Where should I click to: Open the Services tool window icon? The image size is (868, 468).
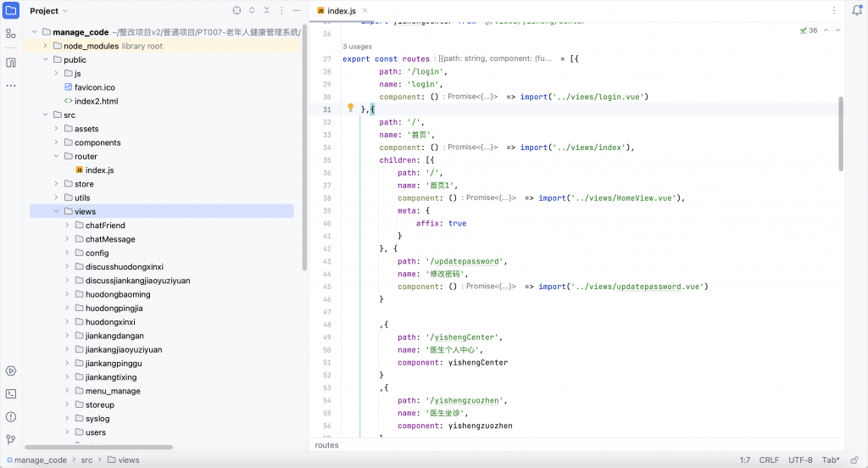[11, 370]
